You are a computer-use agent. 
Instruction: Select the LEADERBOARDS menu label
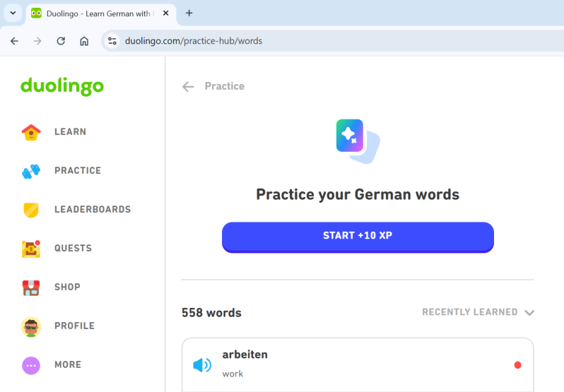[x=93, y=210]
